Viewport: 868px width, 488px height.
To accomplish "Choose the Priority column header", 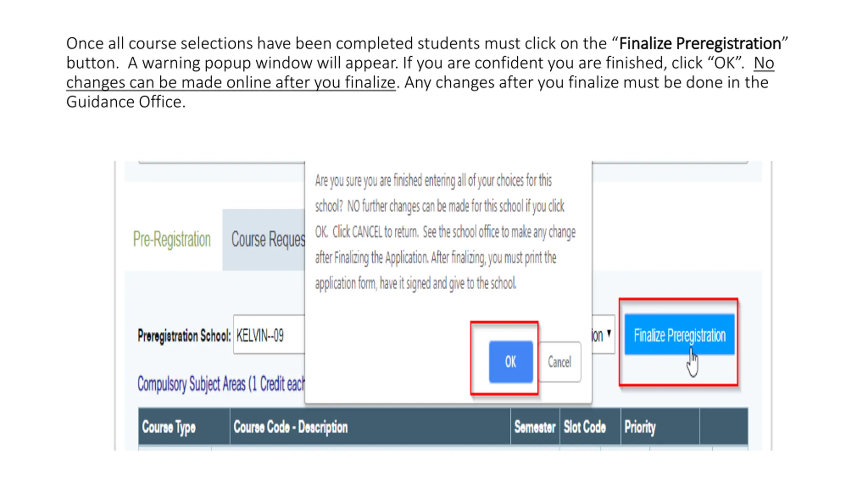I will pos(660,426).
